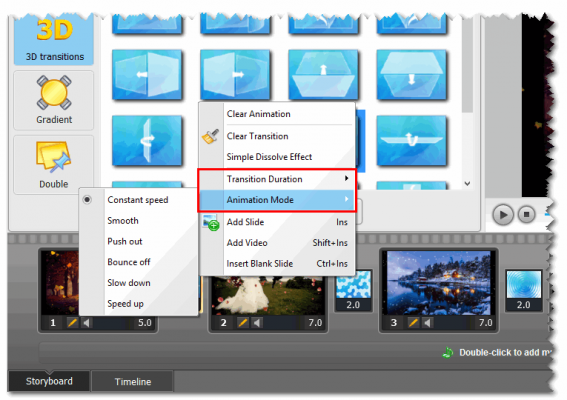Select the Double transitions category

[x=54, y=165]
